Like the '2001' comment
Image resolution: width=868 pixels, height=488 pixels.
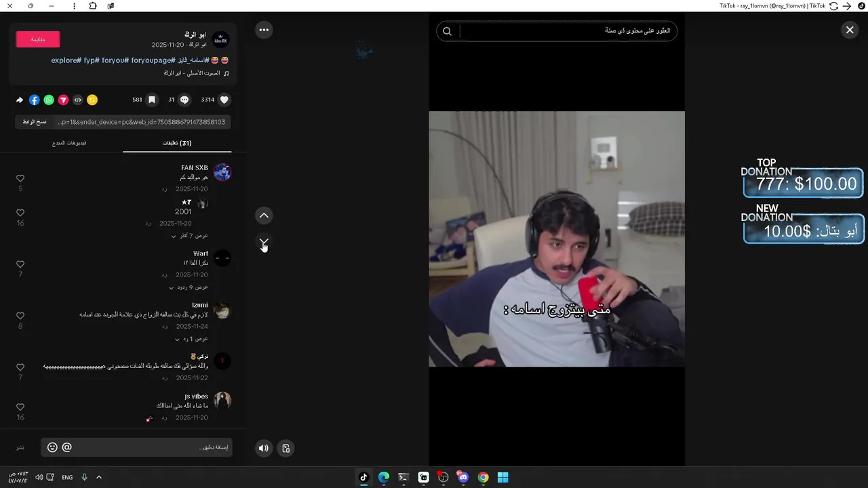pos(20,213)
